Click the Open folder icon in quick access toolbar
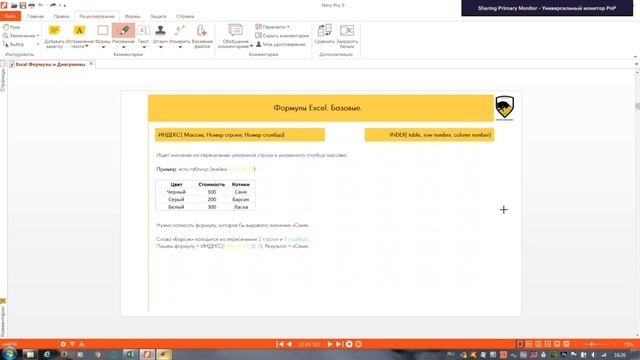640x360 pixels. point(14,5)
